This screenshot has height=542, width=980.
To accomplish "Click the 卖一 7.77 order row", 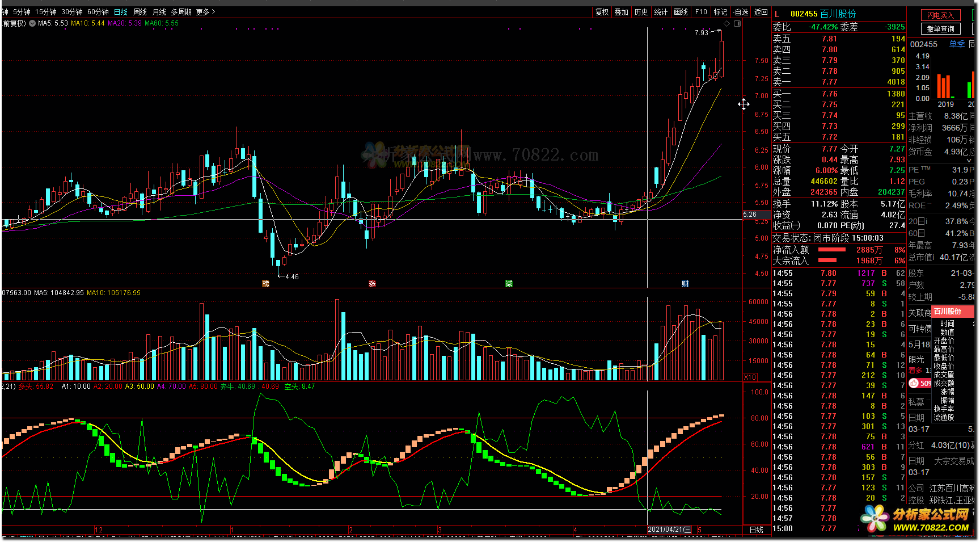I will tap(839, 82).
